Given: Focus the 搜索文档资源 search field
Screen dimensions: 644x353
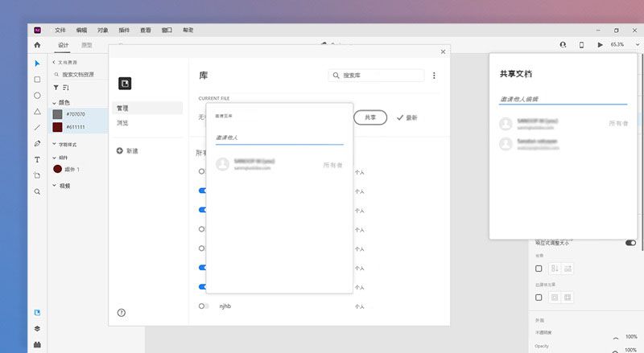Looking at the screenshot, I should coord(78,75).
